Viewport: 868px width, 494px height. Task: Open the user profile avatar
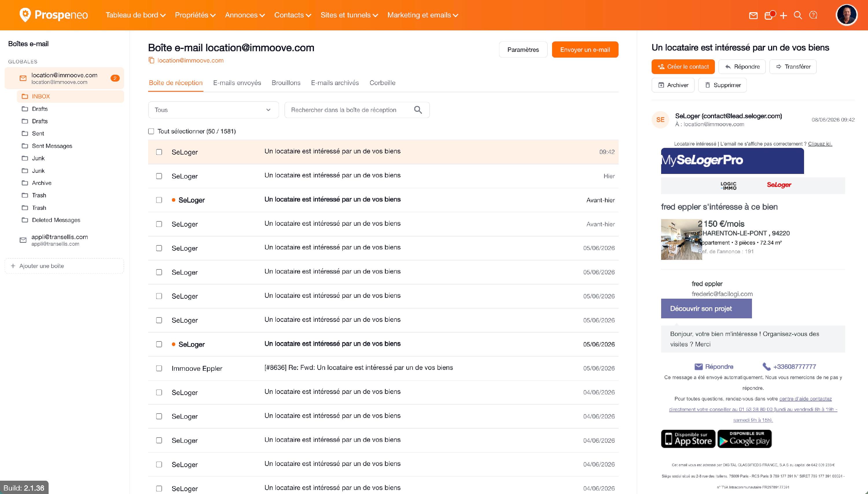847,15
